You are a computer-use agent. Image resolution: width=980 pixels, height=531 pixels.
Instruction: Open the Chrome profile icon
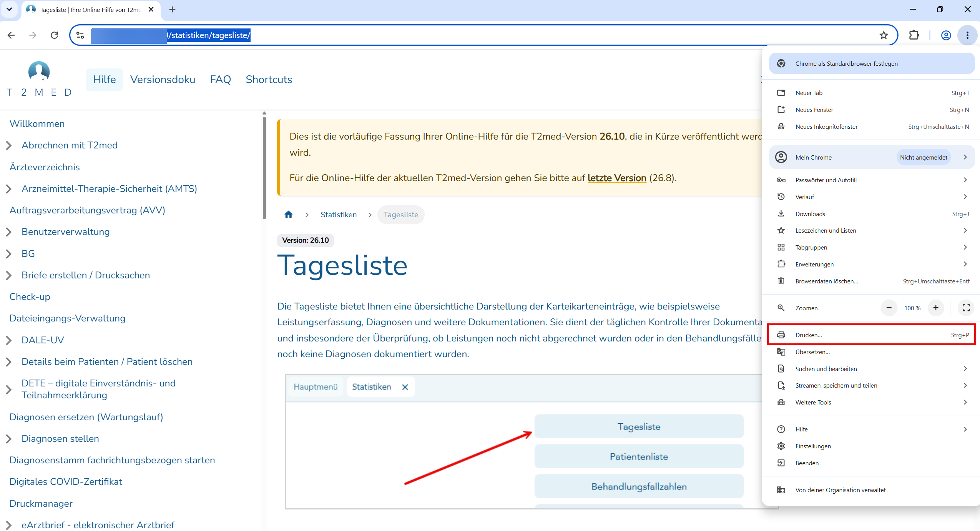click(x=946, y=35)
